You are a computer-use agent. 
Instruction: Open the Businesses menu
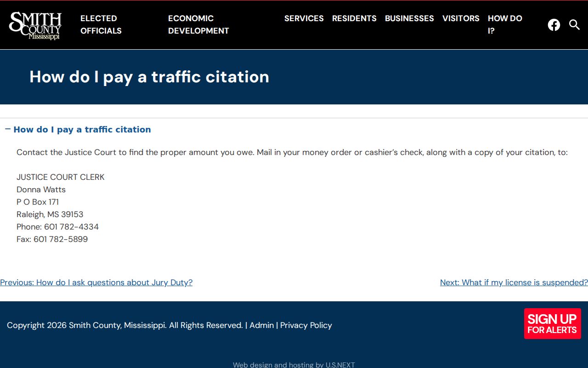tap(409, 18)
